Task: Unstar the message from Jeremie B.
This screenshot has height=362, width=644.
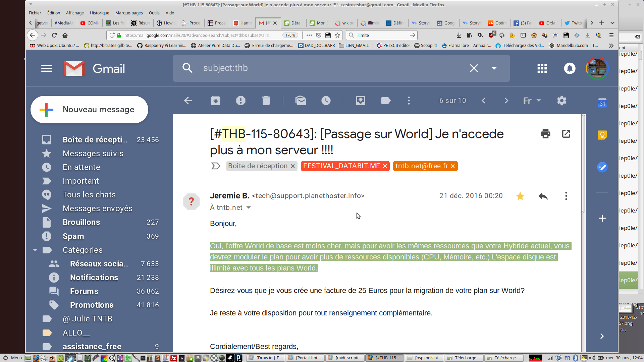Action: pyautogui.click(x=520, y=196)
